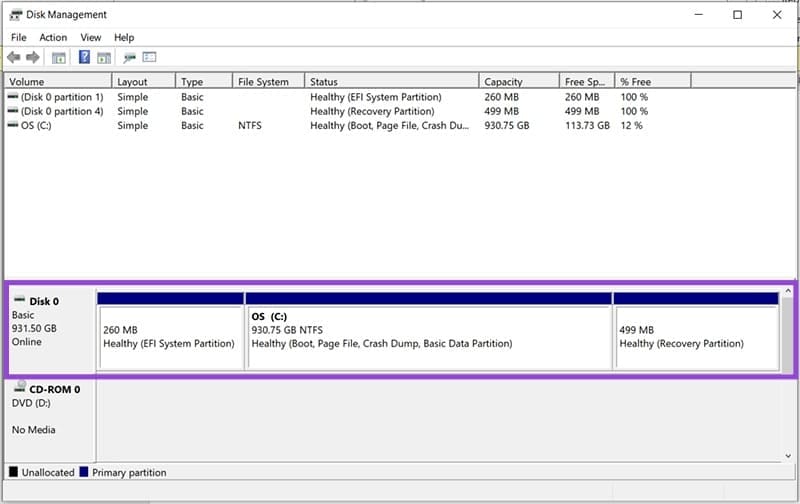Sort by Volume column header
Image resolution: width=800 pixels, height=504 pixels.
point(58,82)
